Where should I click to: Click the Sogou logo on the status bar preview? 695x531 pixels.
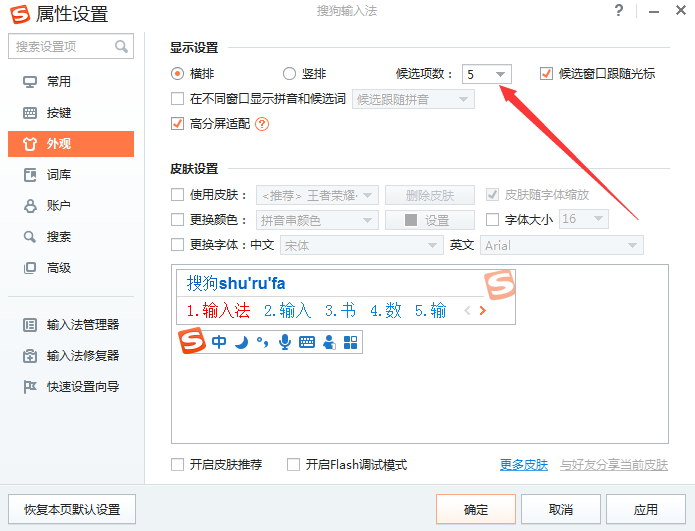coord(191,341)
